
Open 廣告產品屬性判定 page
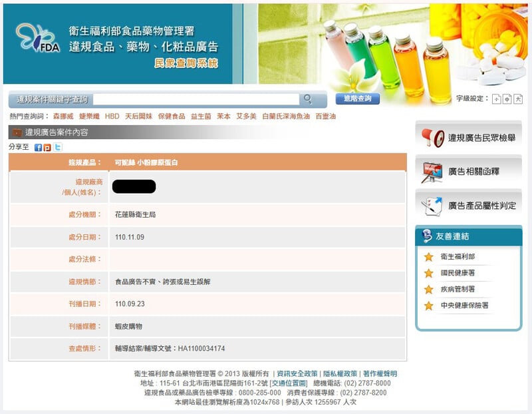point(469,206)
